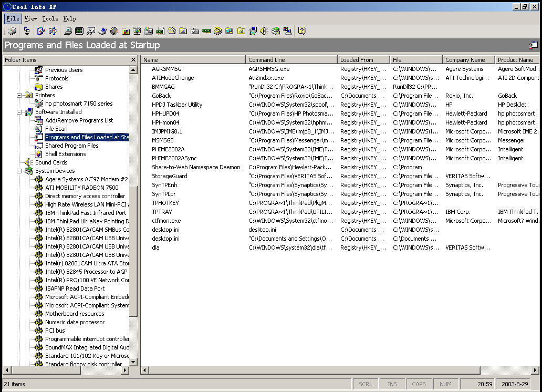Image resolution: width=542 pixels, height=392 pixels.
Task: Click the green monitor board toolbar icon
Action: [79, 31]
